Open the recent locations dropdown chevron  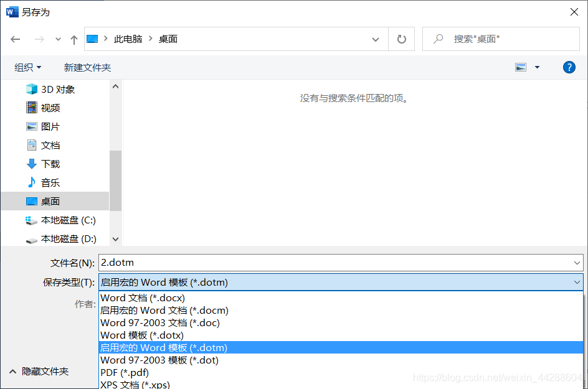pos(58,39)
